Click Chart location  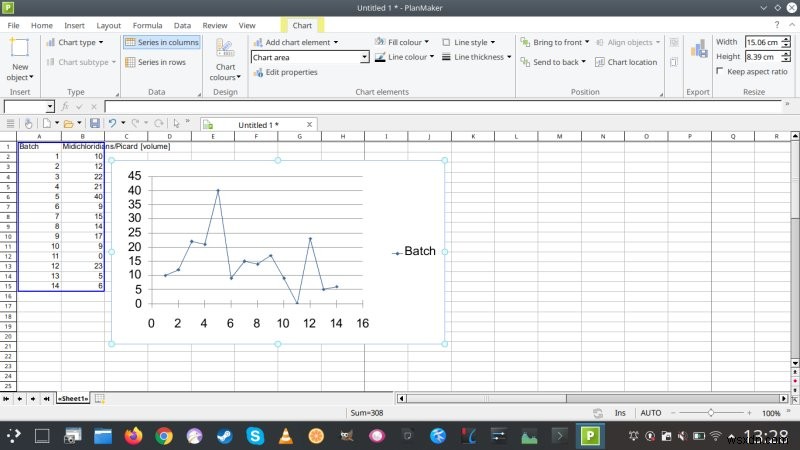626,62
